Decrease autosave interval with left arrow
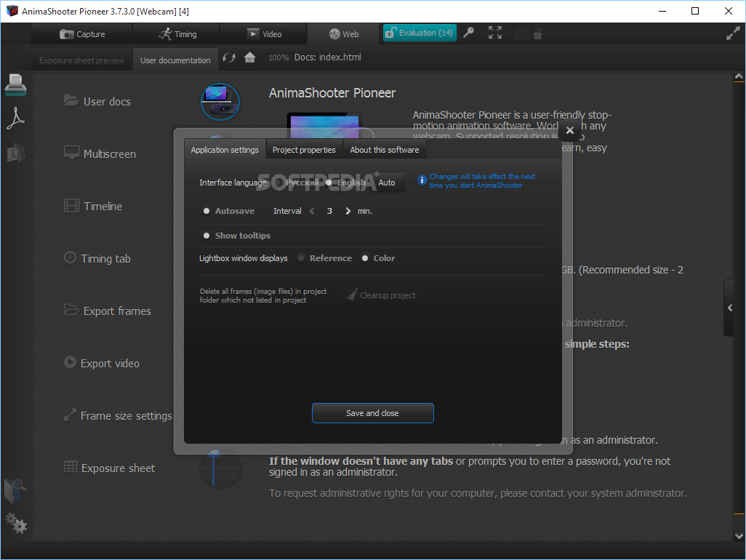This screenshot has height=560, width=746. (312, 211)
